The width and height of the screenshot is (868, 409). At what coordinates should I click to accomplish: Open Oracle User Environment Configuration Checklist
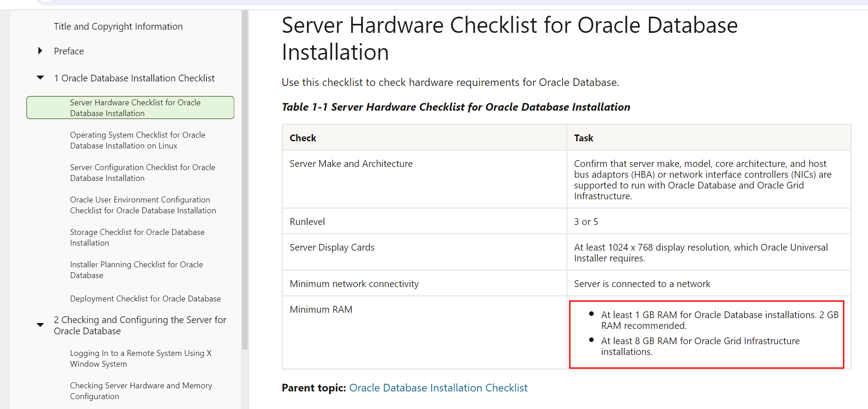pyautogui.click(x=143, y=205)
